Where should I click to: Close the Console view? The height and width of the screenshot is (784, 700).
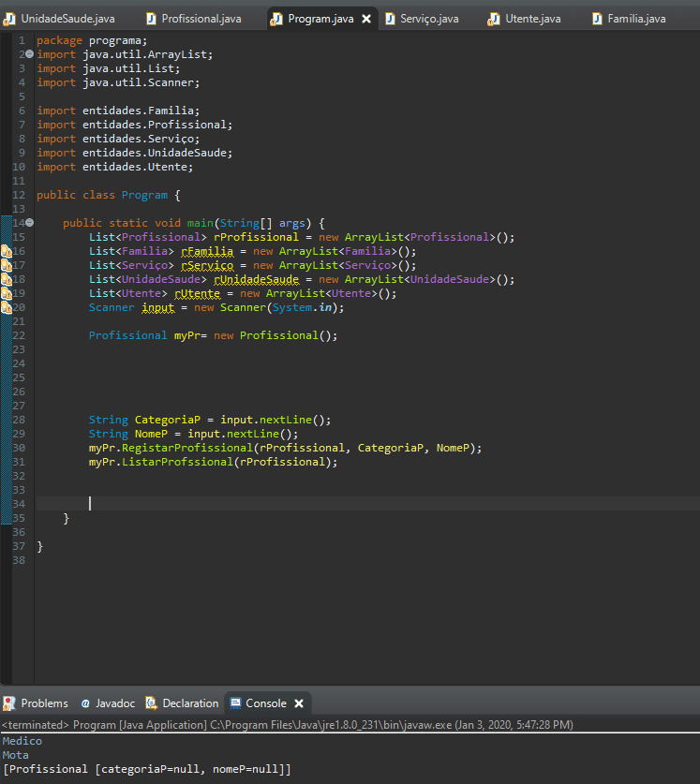[x=299, y=703]
